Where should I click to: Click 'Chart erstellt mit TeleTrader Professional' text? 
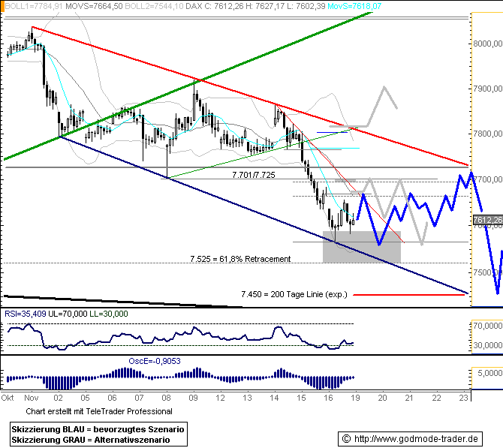pos(99,411)
